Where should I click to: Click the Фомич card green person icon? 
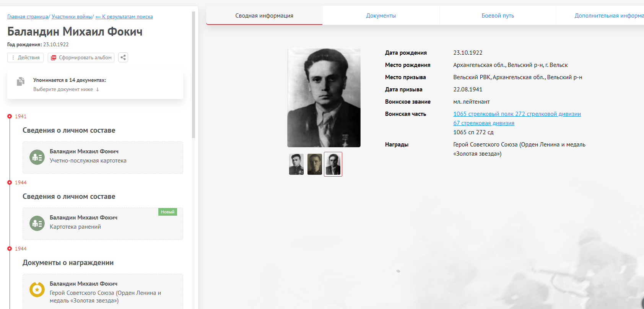click(x=37, y=157)
